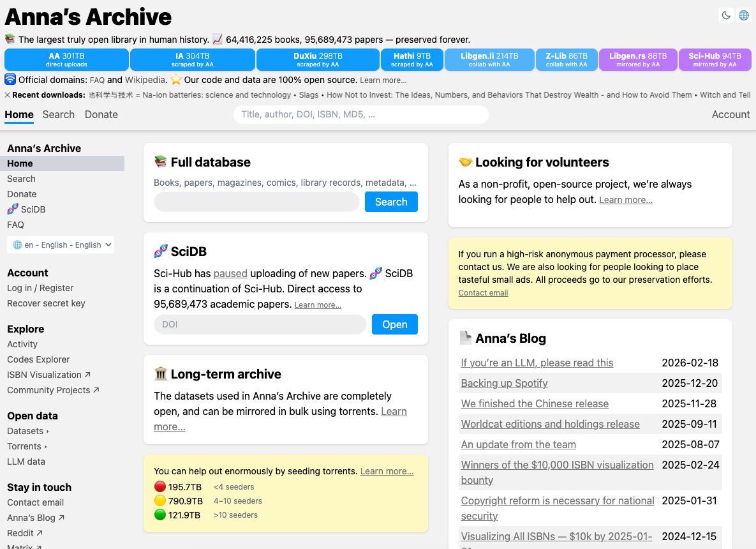This screenshot has width=756, height=549.
Task: Open the Z-Lib 86TB bar
Action: coord(567,59)
